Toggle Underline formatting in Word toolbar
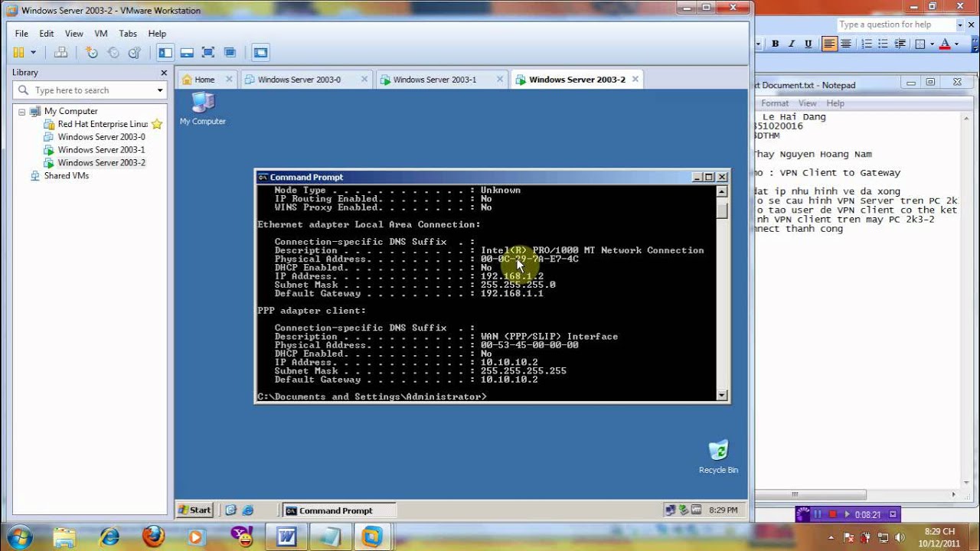980x551 pixels. pyautogui.click(x=808, y=44)
